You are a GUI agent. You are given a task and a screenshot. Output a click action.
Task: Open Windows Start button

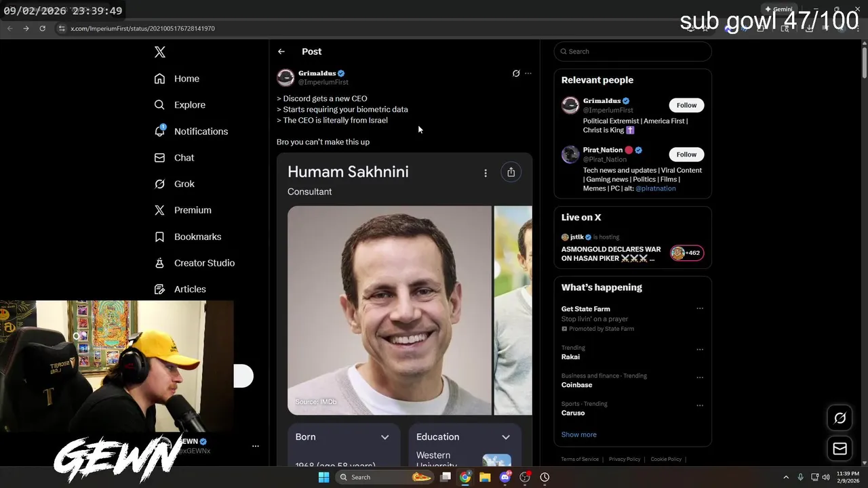coord(323,477)
